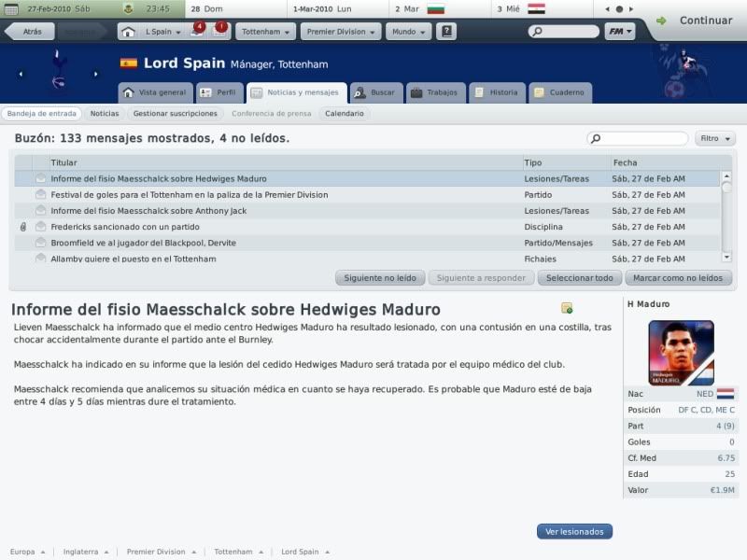Expand the bottom Premier Division breadcrumb

(x=162, y=552)
